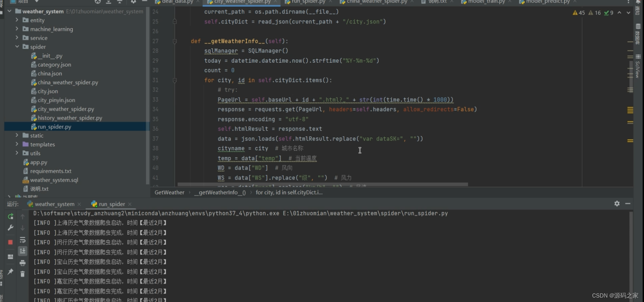Expand the templates folder
The image size is (644, 302).
[17, 144]
